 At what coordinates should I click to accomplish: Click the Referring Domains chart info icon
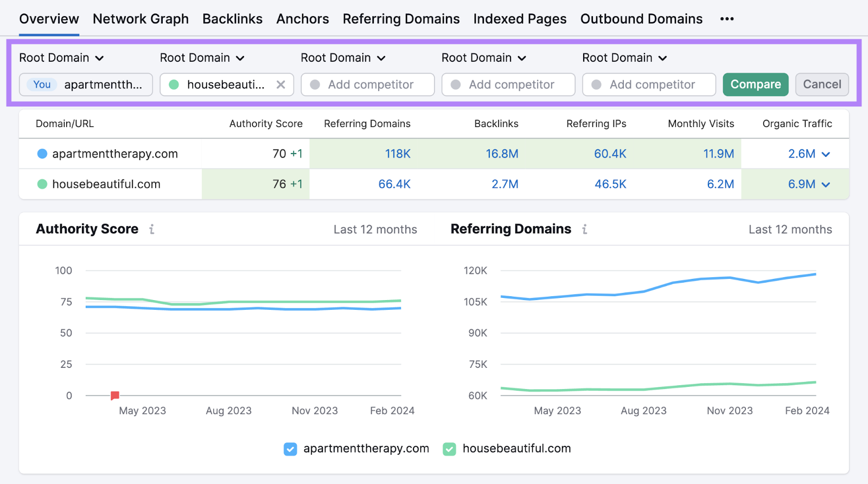click(x=585, y=229)
